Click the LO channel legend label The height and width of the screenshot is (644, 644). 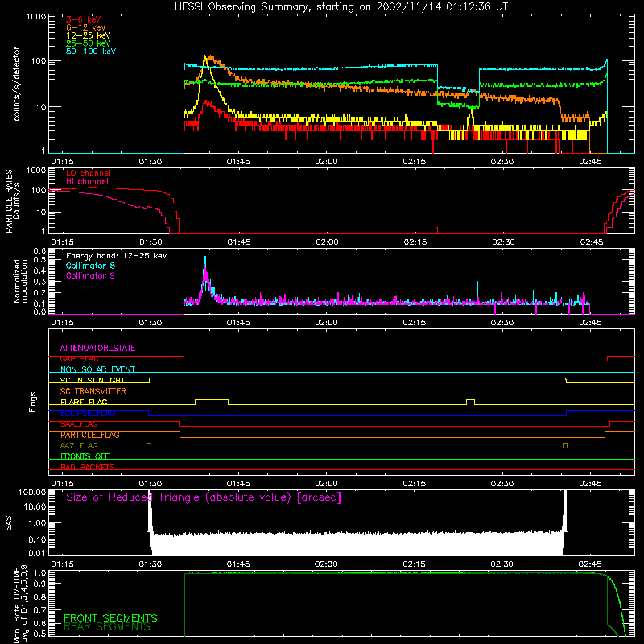click(89, 173)
